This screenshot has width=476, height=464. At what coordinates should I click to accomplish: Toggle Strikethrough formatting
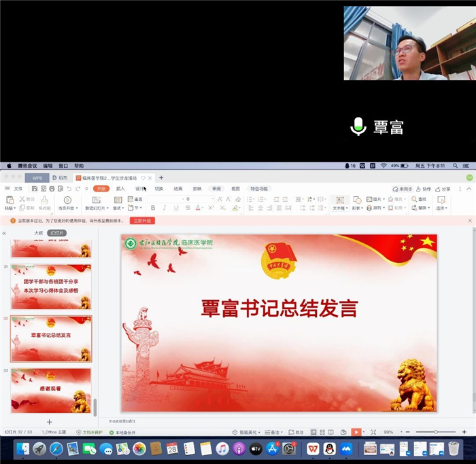188,208
